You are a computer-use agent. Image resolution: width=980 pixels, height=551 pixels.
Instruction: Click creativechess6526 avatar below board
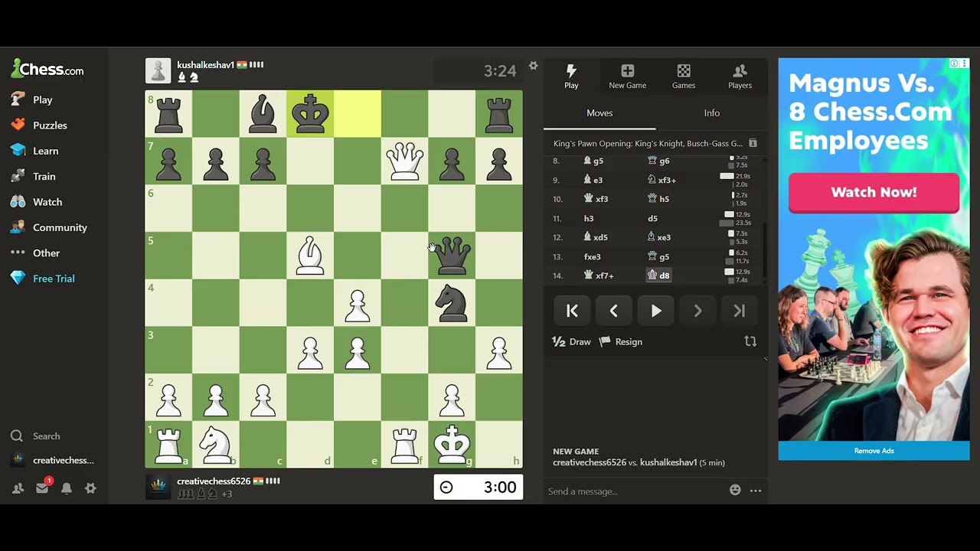[158, 487]
